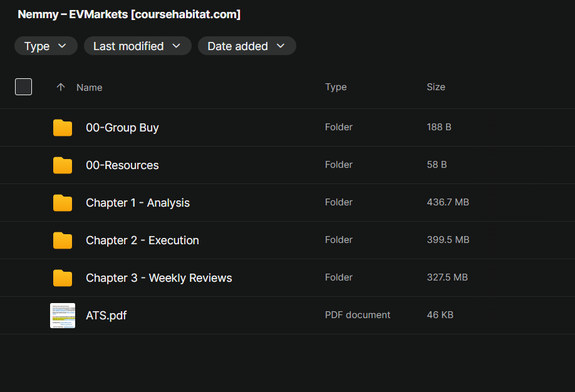
Task: Click the Chapter 2 - Execution folder icon
Action: (x=63, y=240)
